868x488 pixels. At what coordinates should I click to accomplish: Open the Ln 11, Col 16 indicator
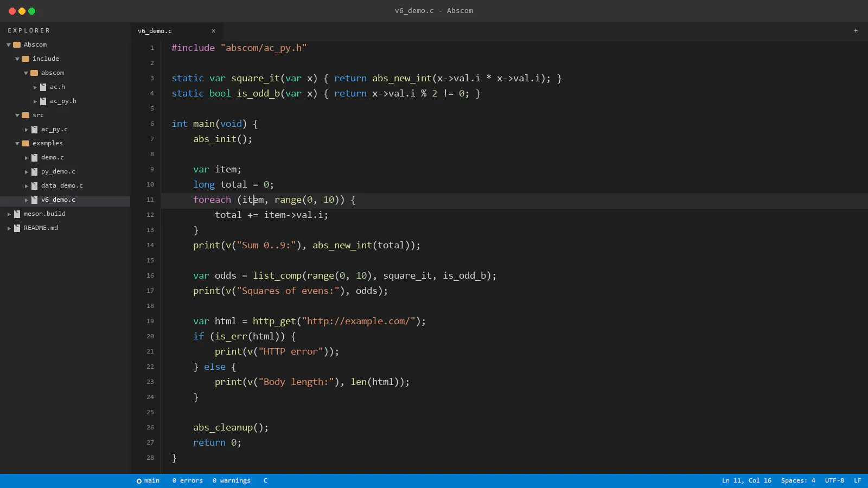click(x=746, y=480)
